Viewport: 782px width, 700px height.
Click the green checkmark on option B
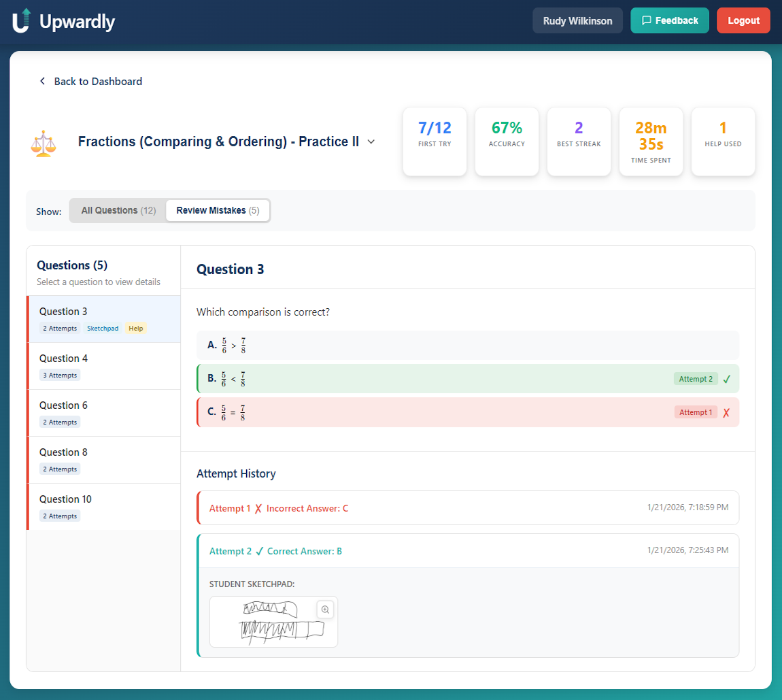coord(726,379)
